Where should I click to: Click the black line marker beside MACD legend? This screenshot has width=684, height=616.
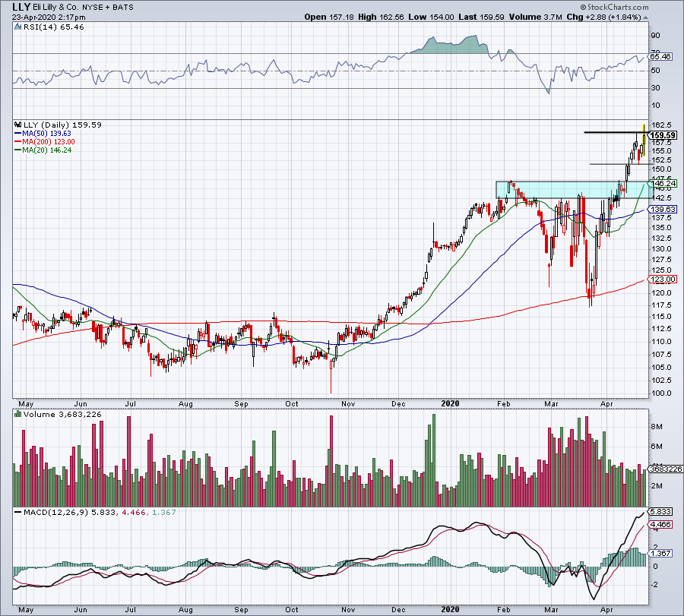(18, 512)
